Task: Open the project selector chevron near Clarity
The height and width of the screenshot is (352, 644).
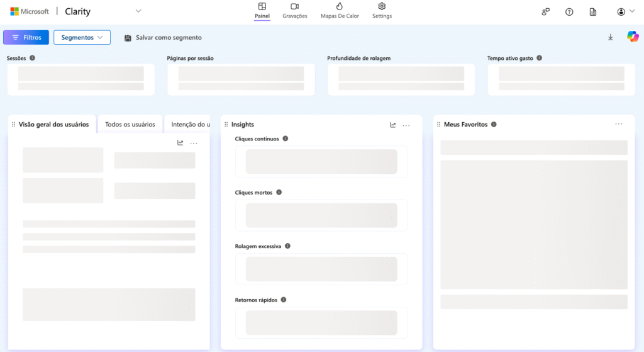Action: (138, 11)
